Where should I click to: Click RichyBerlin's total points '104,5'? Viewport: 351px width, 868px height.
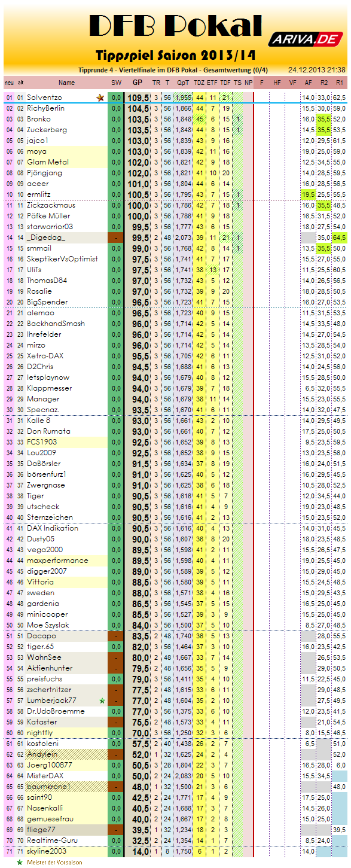[138, 108]
